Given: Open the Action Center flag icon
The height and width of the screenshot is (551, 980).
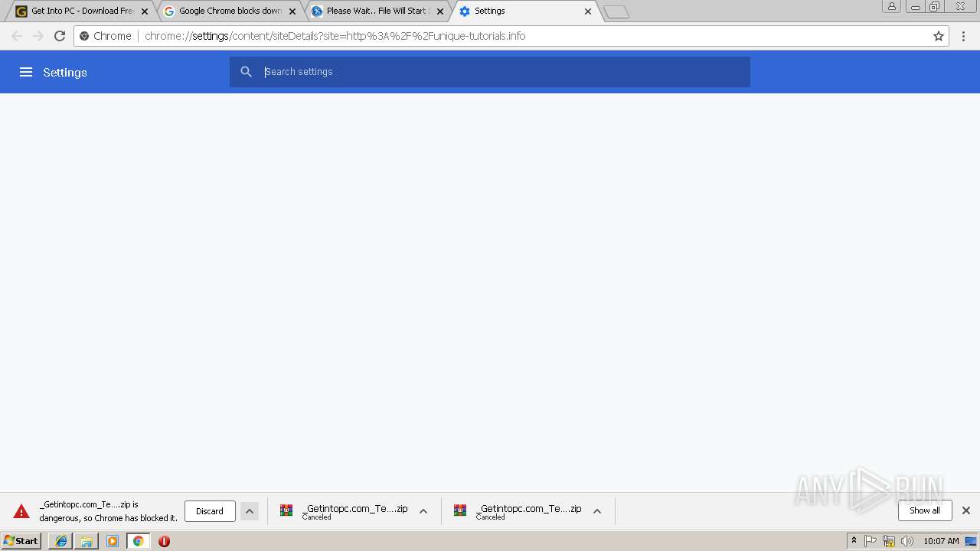Looking at the screenshot, I should point(871,541).
